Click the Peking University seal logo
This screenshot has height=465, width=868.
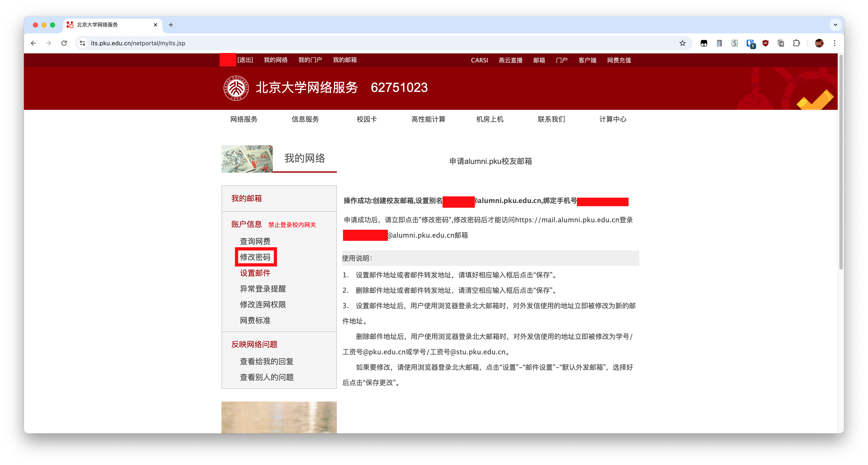coord(236,88)
